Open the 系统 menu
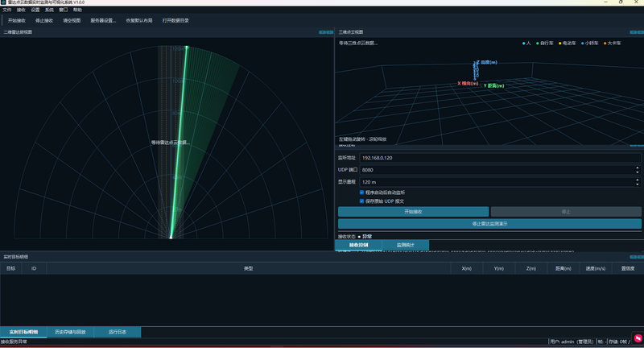The image size is (644, 348). pyautogui.click(x=49, y=10)
